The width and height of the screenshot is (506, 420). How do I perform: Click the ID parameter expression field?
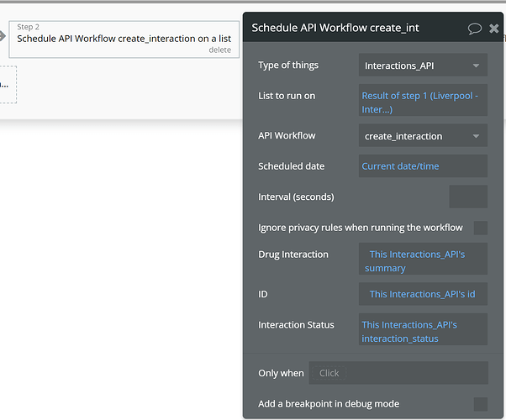tap(422, 294)
